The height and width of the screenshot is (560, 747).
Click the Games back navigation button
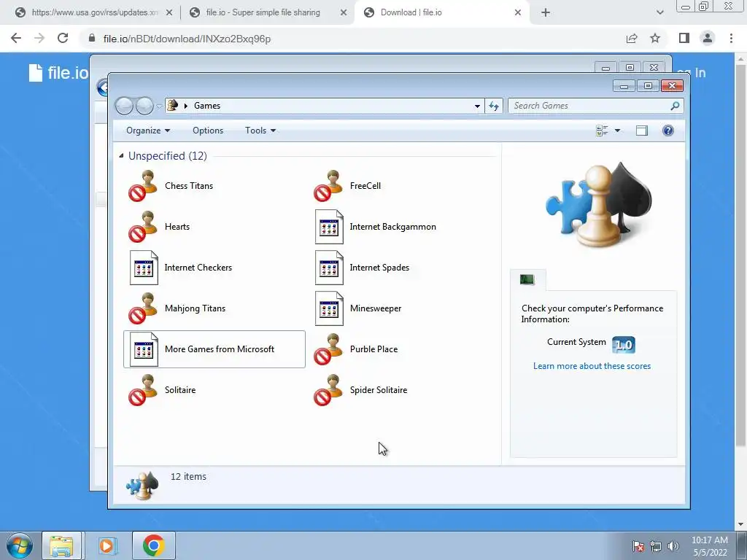tap(124, 106)
